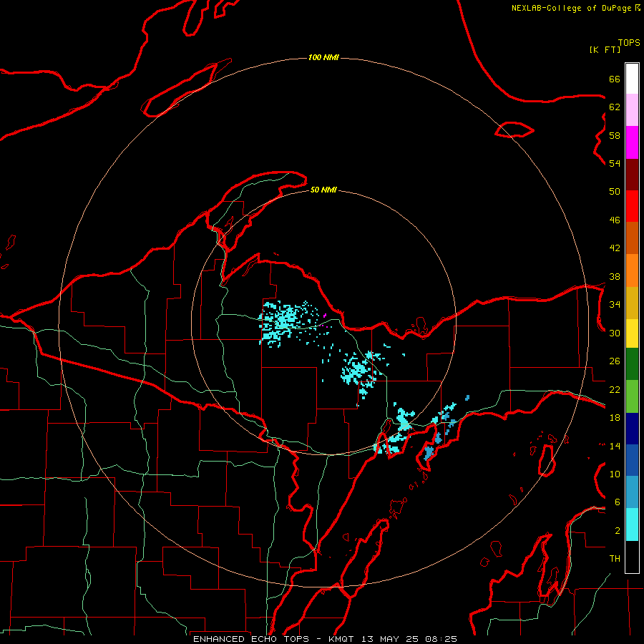The width and height of the screenshot is (644, 644).
Task: Click the 30 value on the legend
Action: click(x=615, y=333)
